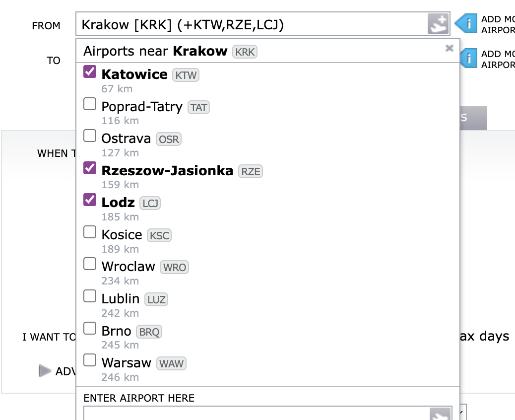
Task: Select the Wroclaw WRO checkbox
Action: coord(90,264)
